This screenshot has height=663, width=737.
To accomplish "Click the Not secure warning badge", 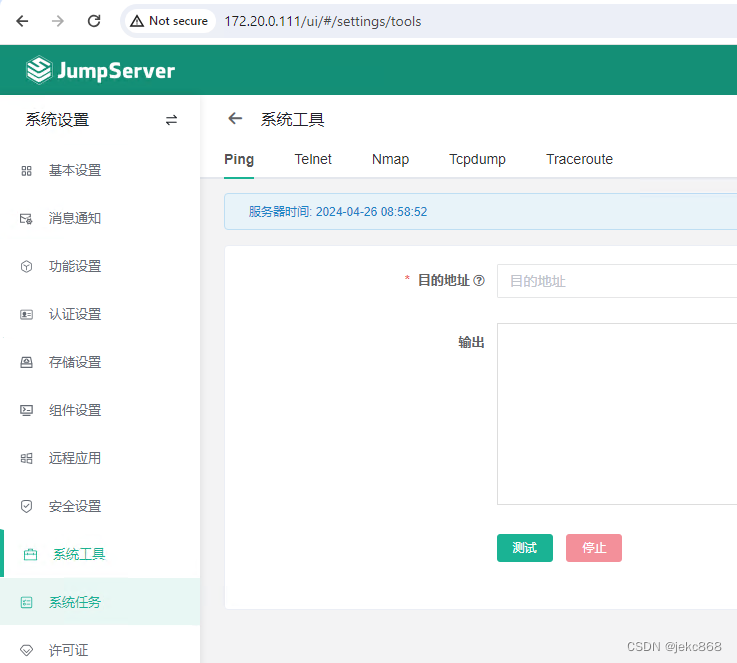I will (x=170, y=21).
